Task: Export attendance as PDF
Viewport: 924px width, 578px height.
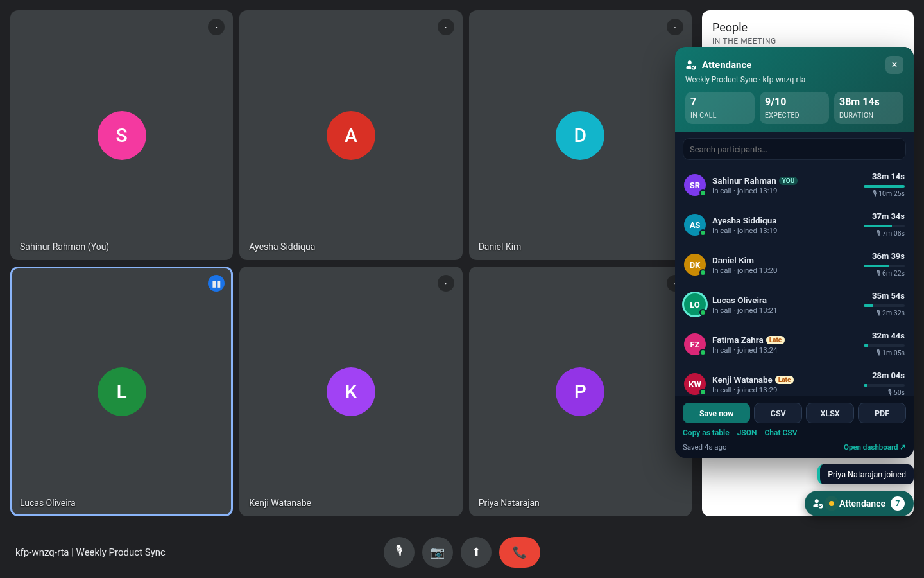Action: point(882,413)
